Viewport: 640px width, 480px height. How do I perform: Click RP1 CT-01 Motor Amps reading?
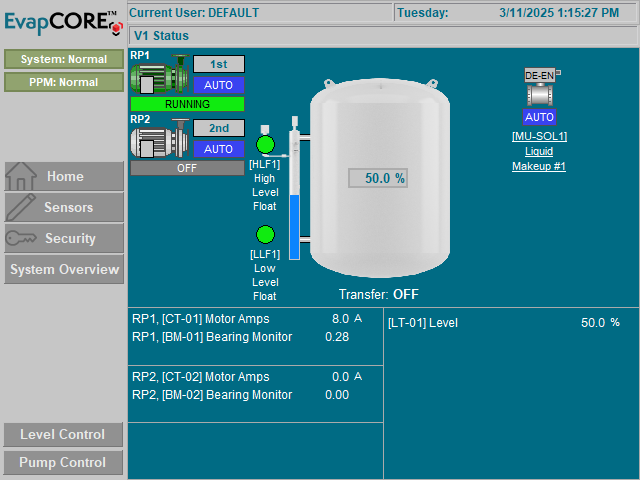click(x=247, y=319)
